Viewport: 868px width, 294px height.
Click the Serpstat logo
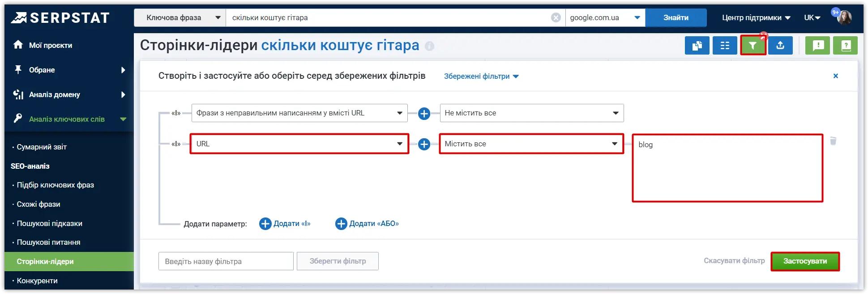click(60, 17)
